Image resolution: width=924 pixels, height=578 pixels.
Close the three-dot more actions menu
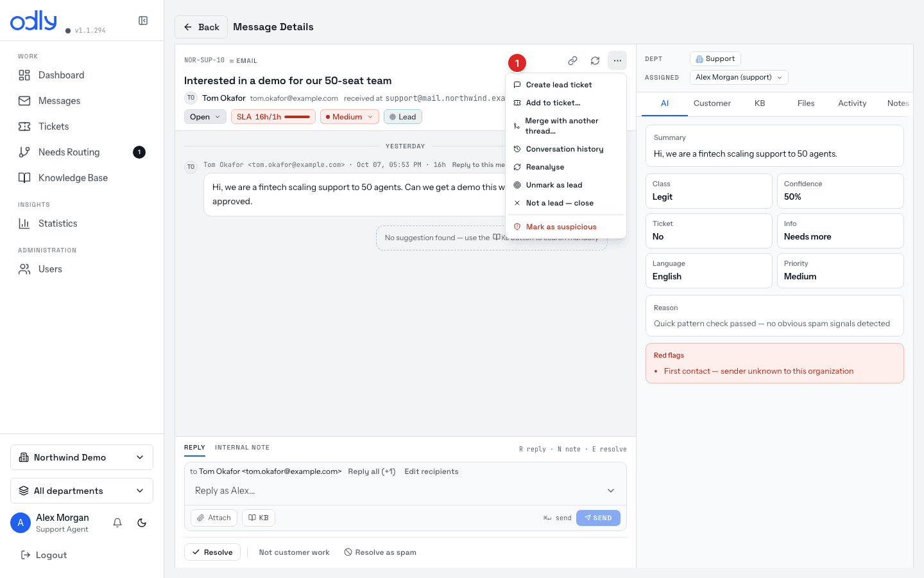(x=617, y=60)
